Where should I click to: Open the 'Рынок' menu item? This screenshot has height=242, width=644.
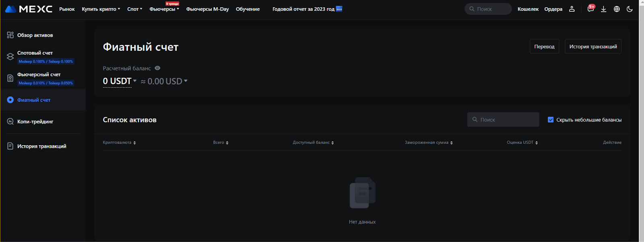click(x=67, y=9)
